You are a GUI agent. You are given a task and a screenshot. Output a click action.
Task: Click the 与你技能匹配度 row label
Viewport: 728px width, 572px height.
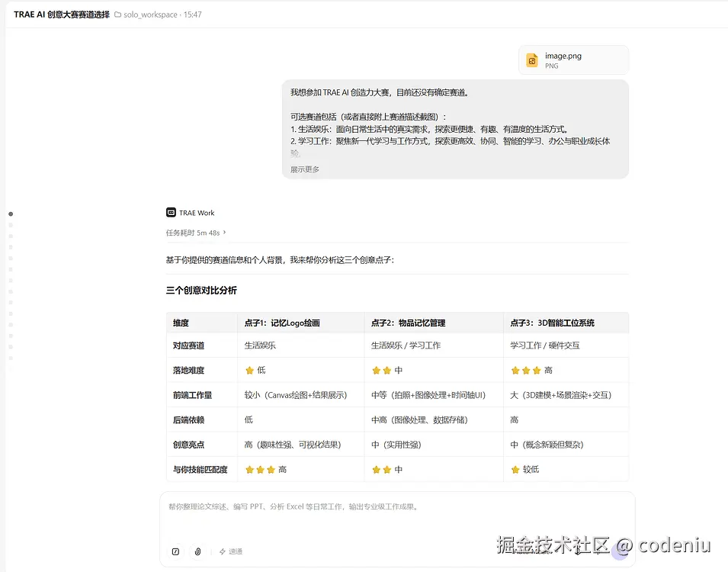(200, 469)
